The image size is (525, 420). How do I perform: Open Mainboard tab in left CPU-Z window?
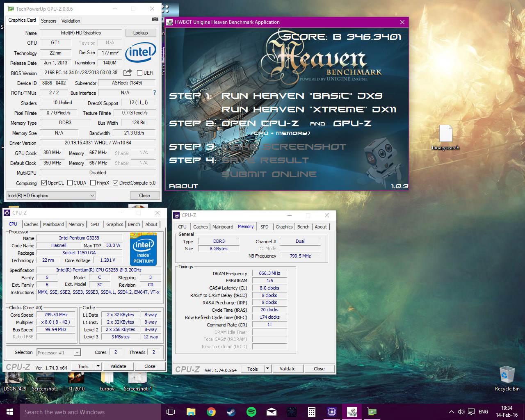click(53, 224)
